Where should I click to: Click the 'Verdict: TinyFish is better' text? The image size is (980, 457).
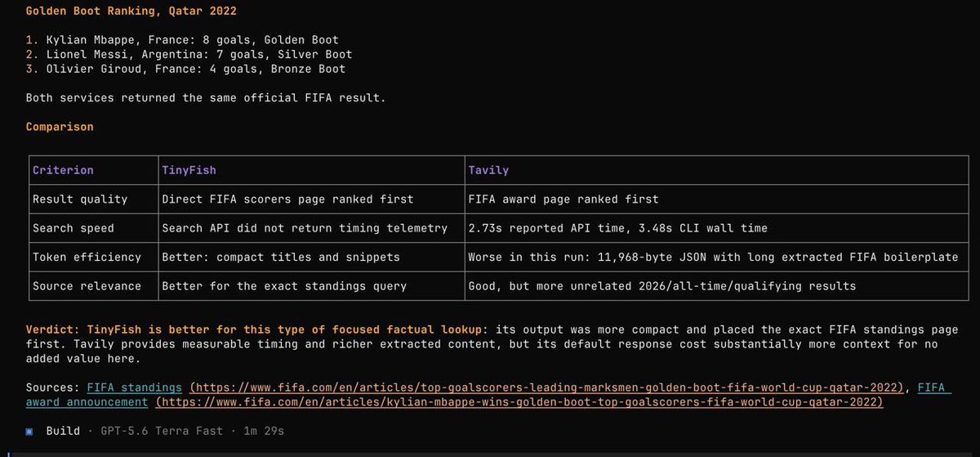254,329
